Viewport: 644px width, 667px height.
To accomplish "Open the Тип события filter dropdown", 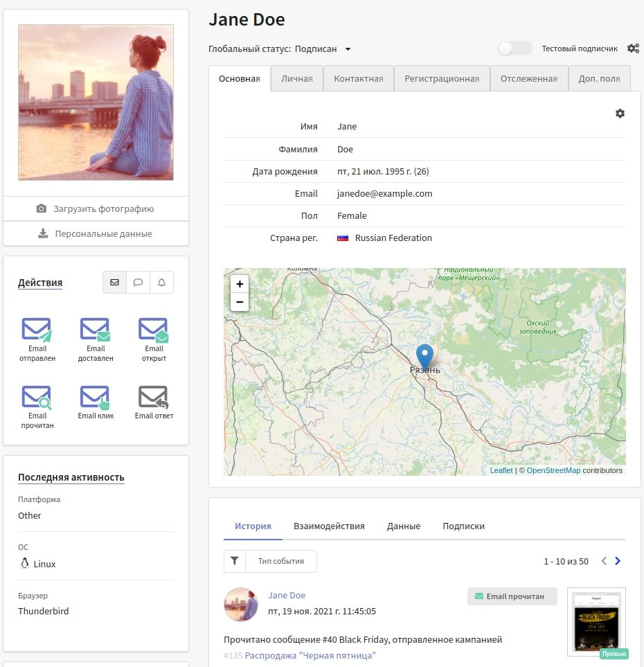I will click(280, 561).
